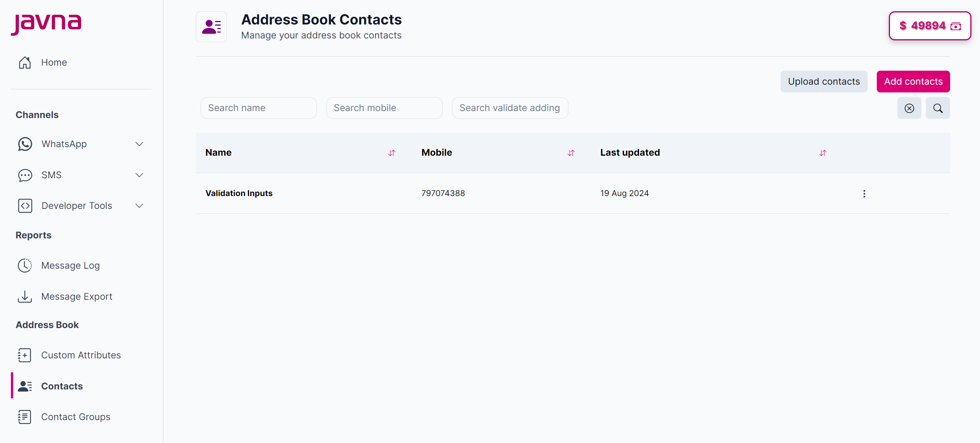
Task: Select Contacts in the sidebar
Action: 62,386
